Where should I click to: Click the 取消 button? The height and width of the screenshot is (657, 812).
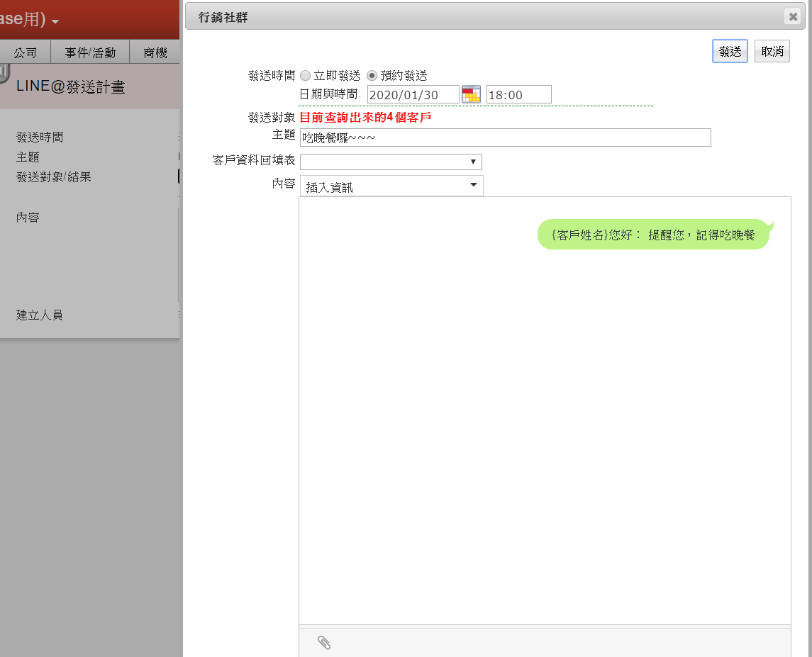click(772, 51)
